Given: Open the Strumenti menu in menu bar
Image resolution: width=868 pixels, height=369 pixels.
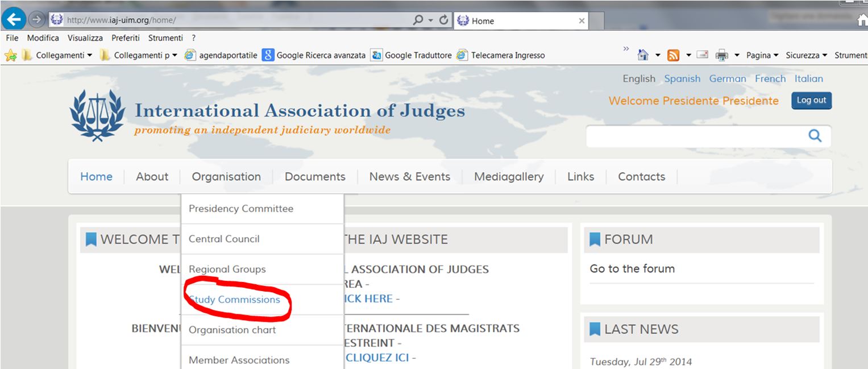Looking at the screenshot, I should [165, 38].
